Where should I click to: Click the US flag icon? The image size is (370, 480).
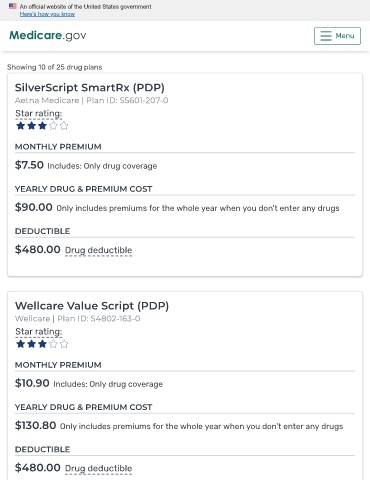pos(13,6)
